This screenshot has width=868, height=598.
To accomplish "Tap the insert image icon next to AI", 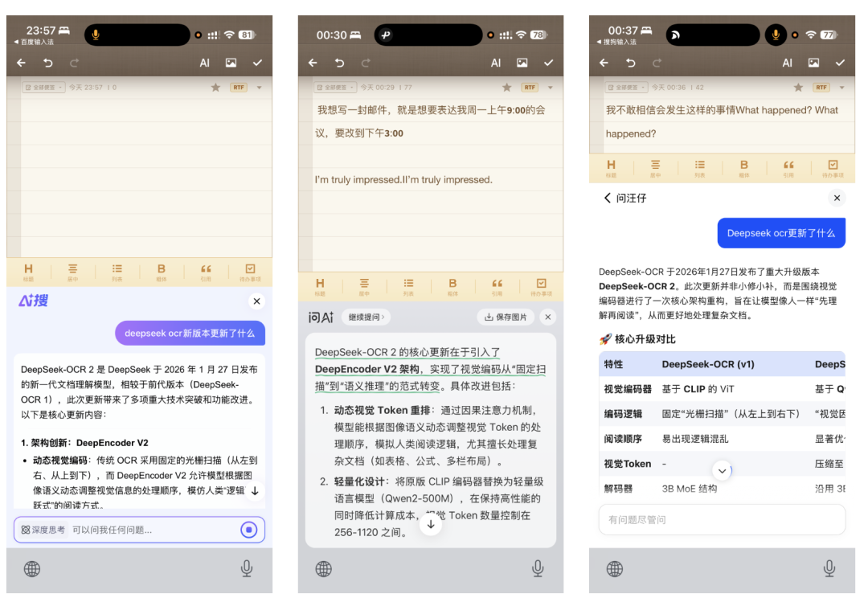I will (x=233, y=62).
